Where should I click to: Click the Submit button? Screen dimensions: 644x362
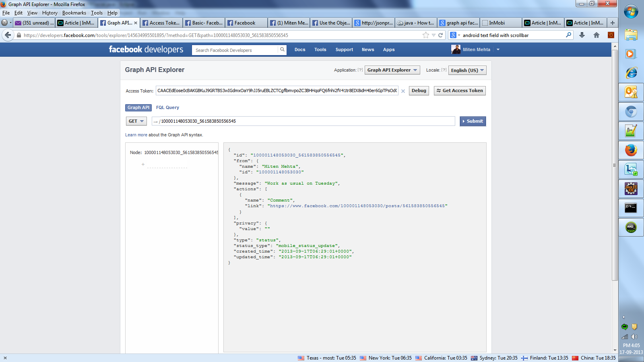[473, 121]
